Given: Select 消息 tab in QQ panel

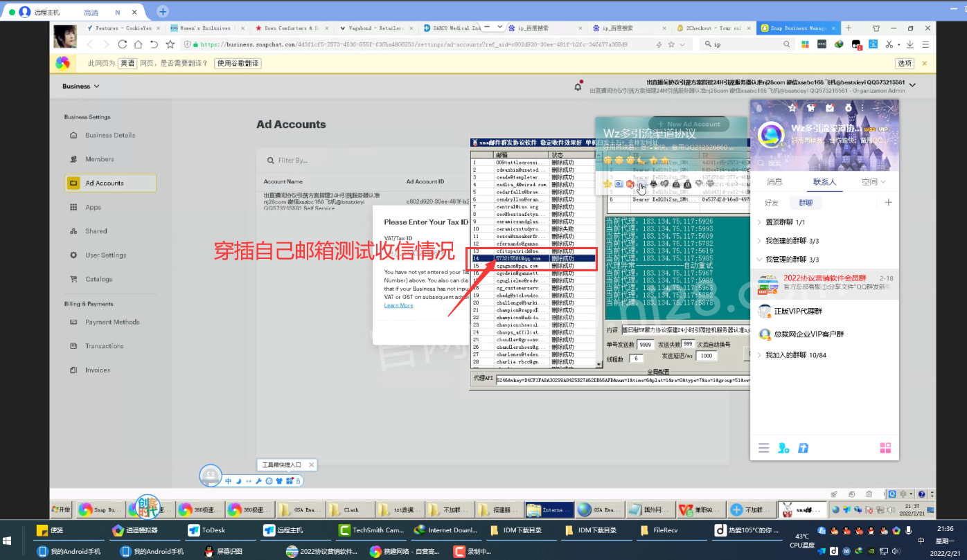Looking at the screenshot, I should click(x=774, y=182).
